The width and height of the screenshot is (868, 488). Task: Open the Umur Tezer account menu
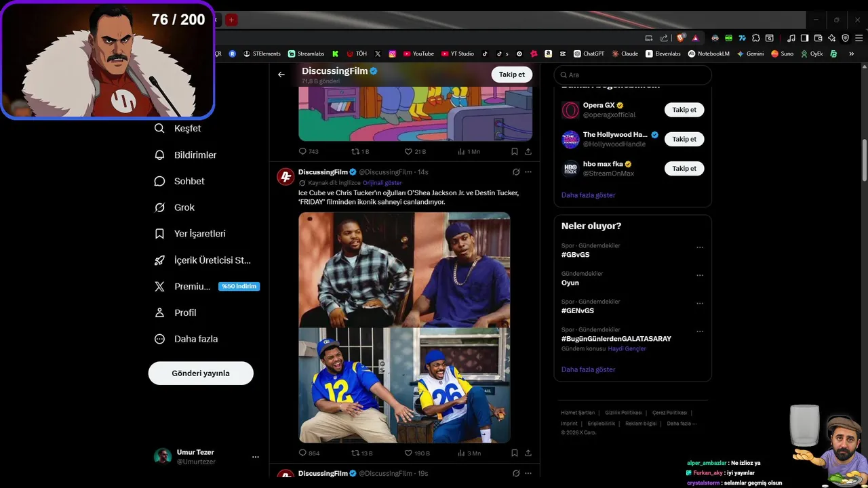pyautogui.click(x=206, y=457)
